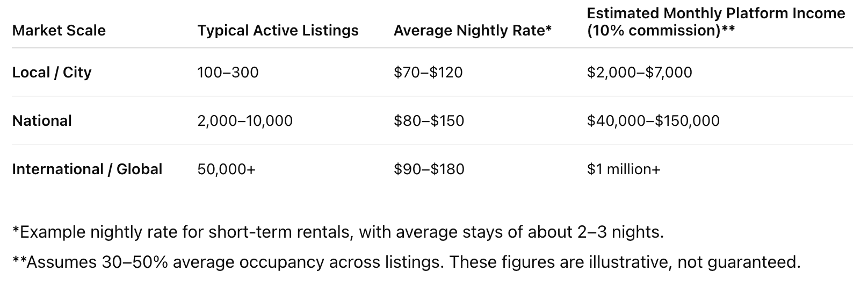Click the 2,000–10,000 listings cell
Viewport: 868px width, 285px height.
245,120
